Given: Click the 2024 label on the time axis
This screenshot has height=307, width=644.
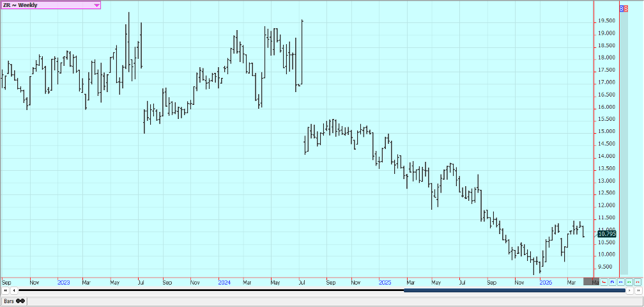Looking at the screenshot, I should tap(224, 281).
